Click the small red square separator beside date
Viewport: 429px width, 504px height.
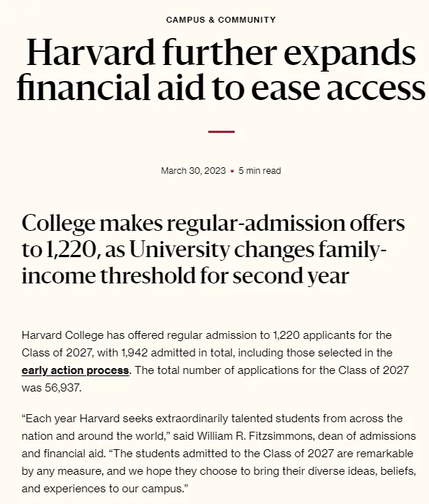click(232, 172)
